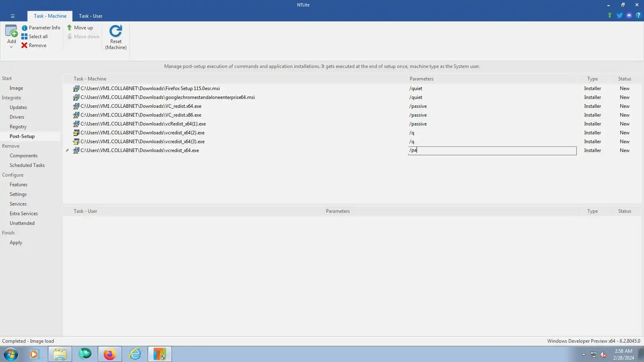Click /q parameter of vcredist_x64(2).exe

click(411, 133)
